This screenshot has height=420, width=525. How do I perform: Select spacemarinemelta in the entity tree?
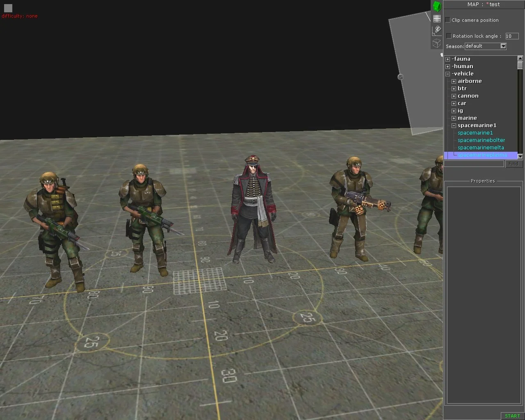pos(481,148)
